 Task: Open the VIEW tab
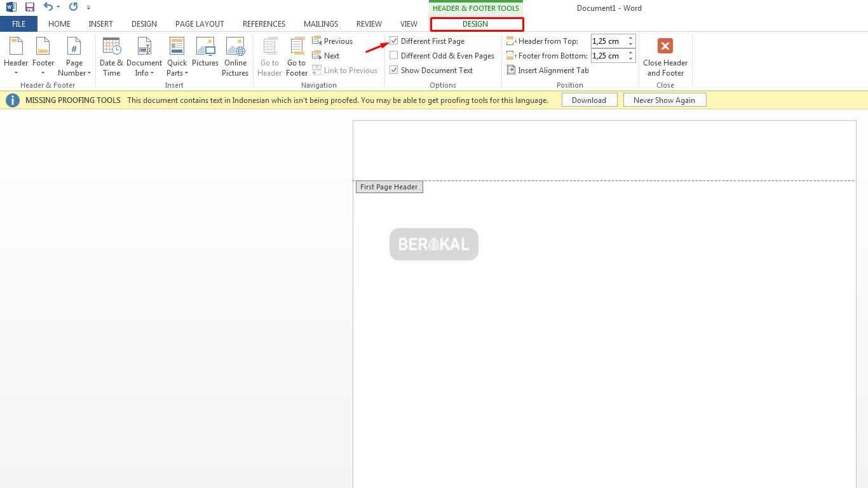409,24
